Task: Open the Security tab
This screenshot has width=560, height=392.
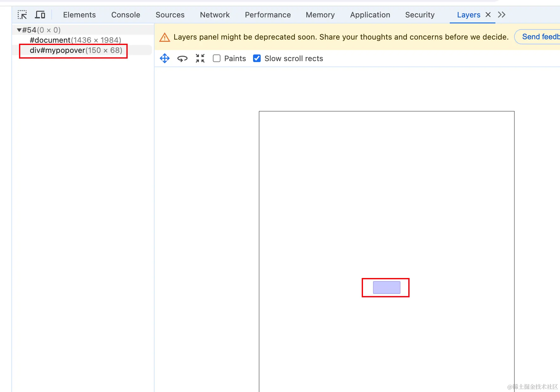Action: click(x=420, y=15)
